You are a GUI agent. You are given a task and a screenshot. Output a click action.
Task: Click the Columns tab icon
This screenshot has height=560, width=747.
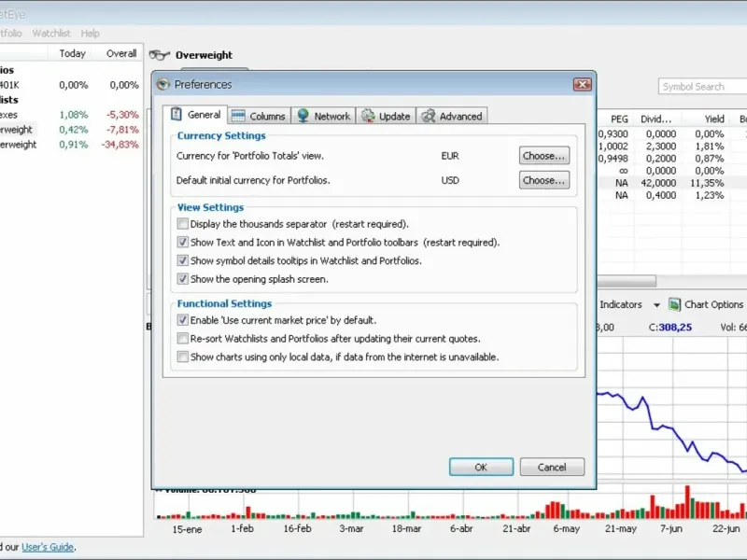[x=238, y=116]
